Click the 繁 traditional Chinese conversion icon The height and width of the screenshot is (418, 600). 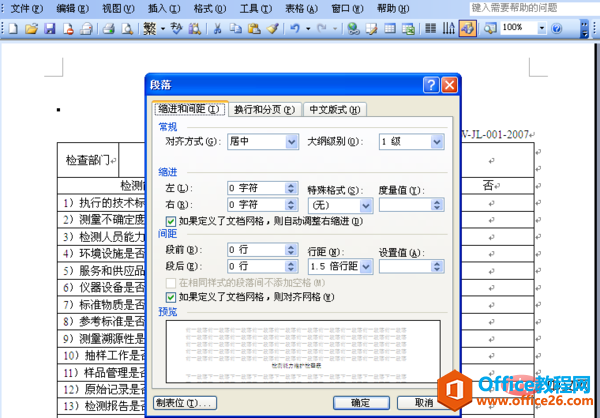150,29
